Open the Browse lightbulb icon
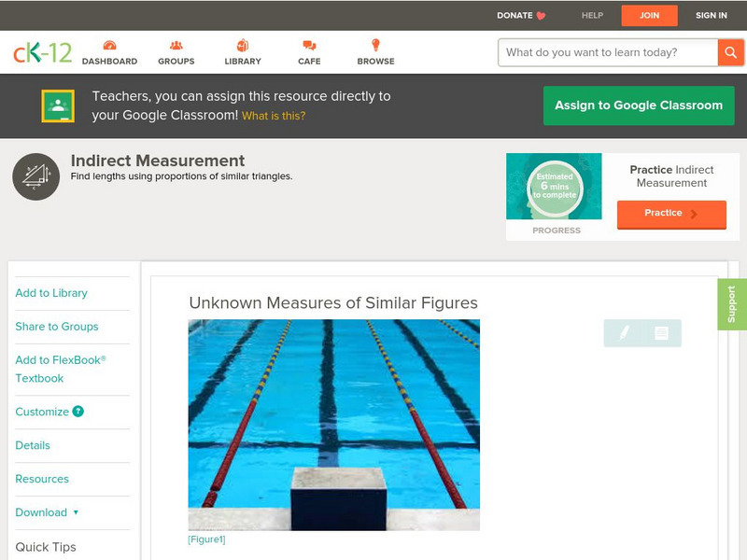Viewport: 747px width, 560px height. click(x=375, y=45)
